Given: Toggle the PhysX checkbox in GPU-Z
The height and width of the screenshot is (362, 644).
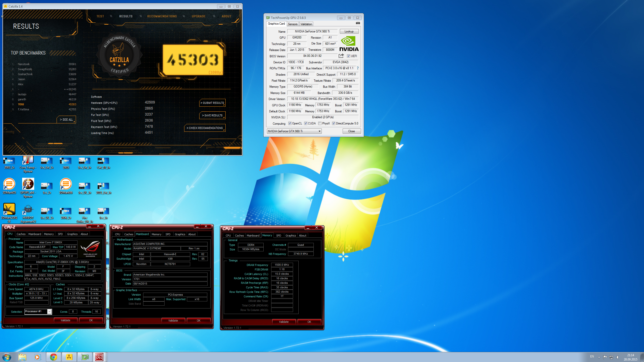Looking at the screenshot, I should tap(320, 123).
